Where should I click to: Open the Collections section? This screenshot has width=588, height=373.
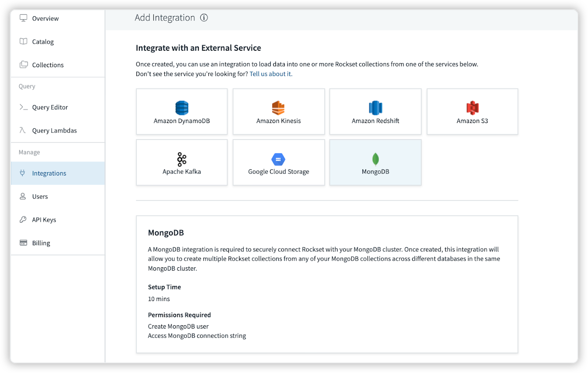click(48, 65)
